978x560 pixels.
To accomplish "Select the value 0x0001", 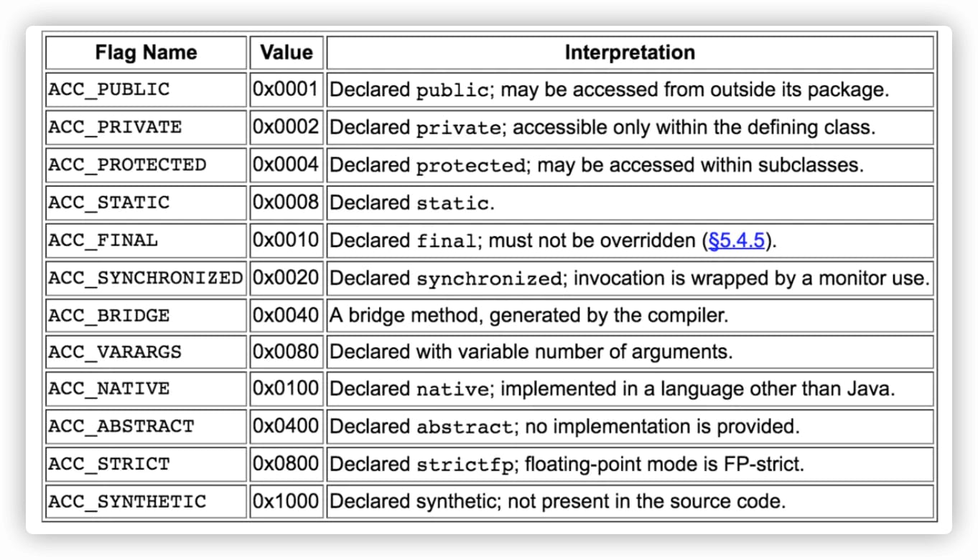I will 286,90.
